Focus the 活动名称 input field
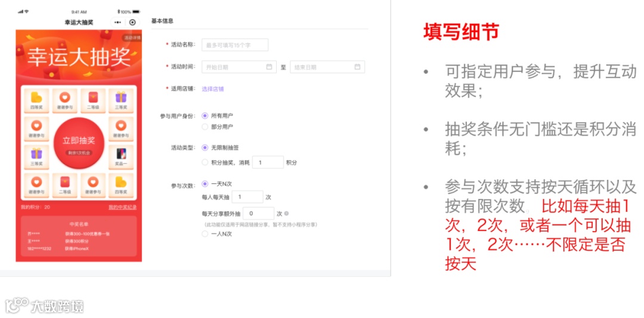The image size is (644, 318). point(235,45)
